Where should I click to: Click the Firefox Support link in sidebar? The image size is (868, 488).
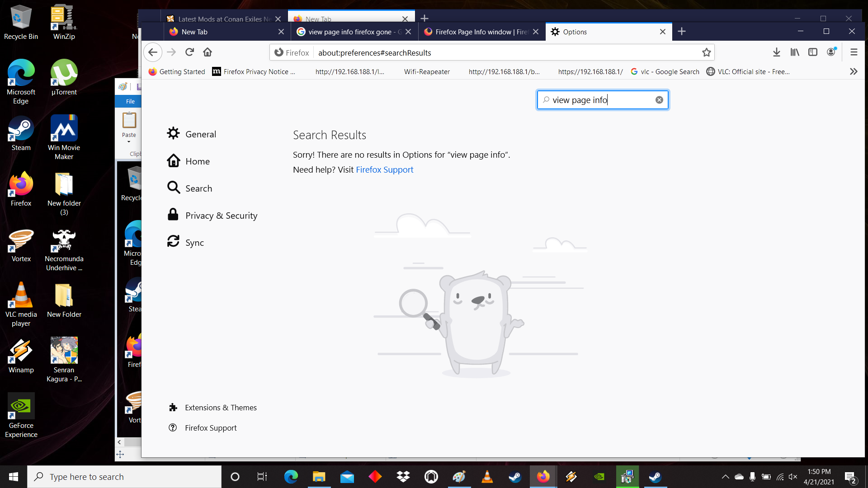coord(211,427)
